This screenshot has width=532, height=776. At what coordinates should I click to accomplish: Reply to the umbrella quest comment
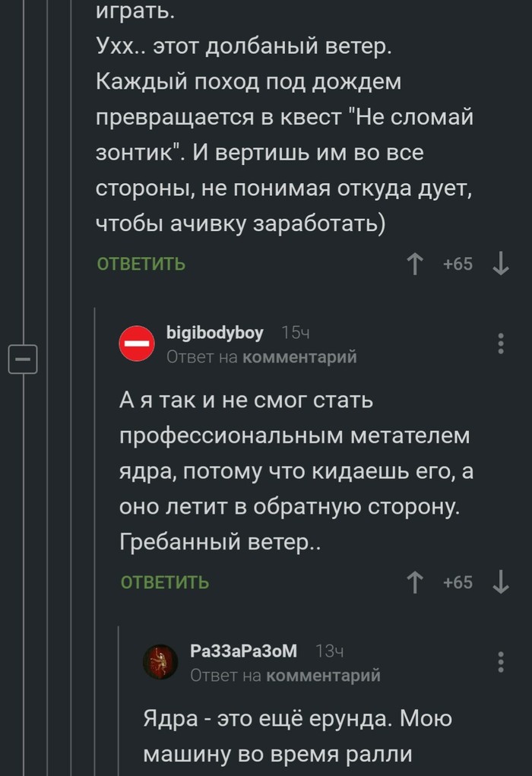141,264
